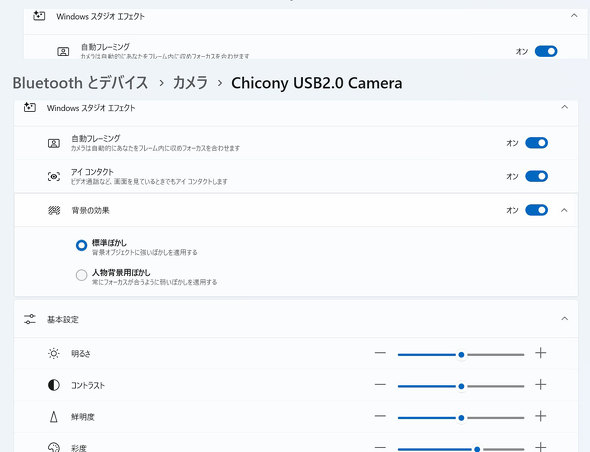This screenshot has width=590, height=452.
Task: Select the 人物背景用ぼかし radio button
Action: click(x=81, y=275)
